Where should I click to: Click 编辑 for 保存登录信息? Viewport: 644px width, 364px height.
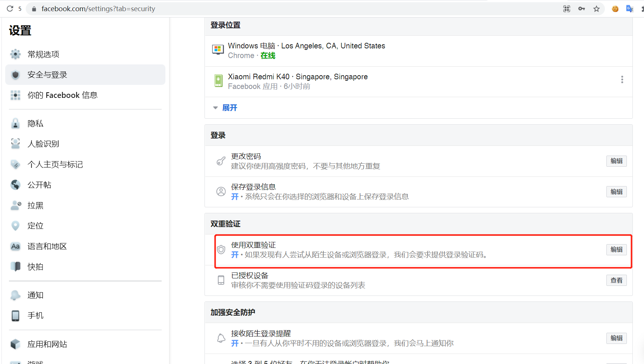pyautogui.click(x=616, y=192)
